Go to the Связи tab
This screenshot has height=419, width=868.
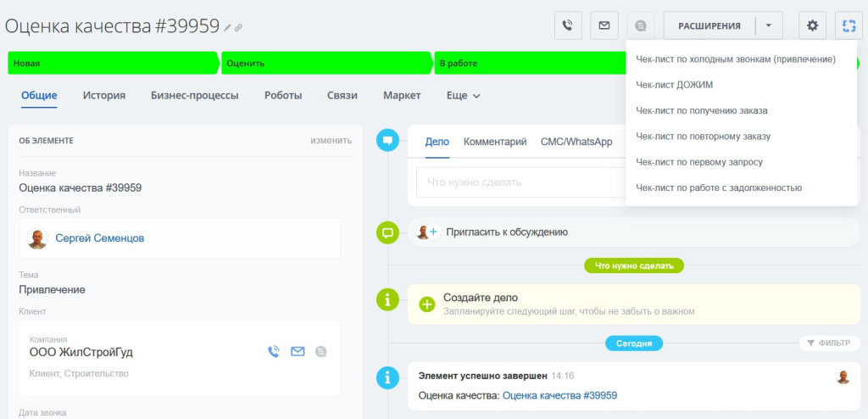coord(342,95)
